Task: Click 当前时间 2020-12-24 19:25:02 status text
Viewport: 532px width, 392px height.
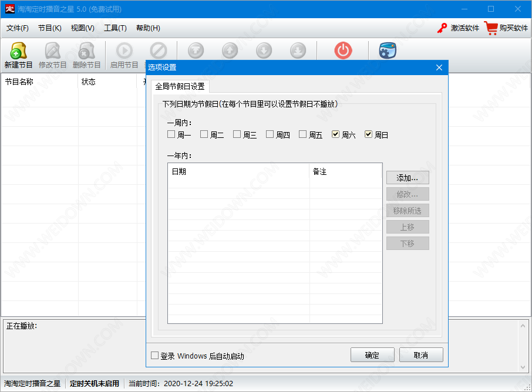Action: (x=180, y=384)
